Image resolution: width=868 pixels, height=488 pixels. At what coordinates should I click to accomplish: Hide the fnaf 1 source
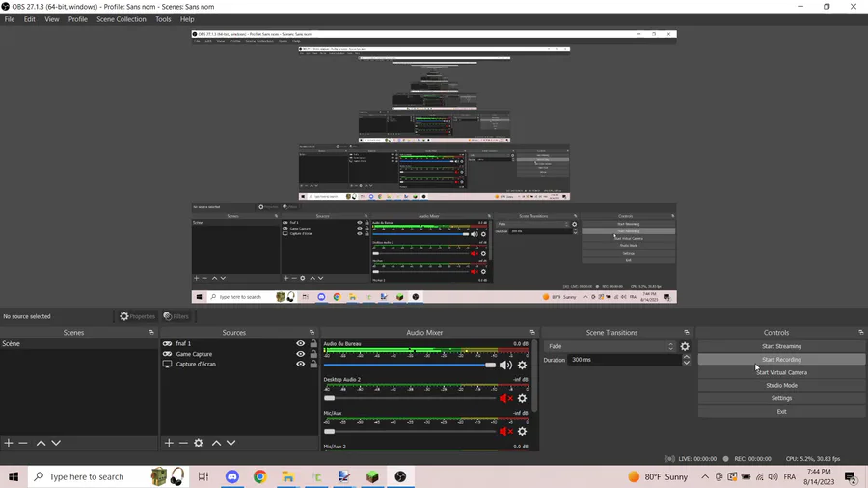(301, 343)
